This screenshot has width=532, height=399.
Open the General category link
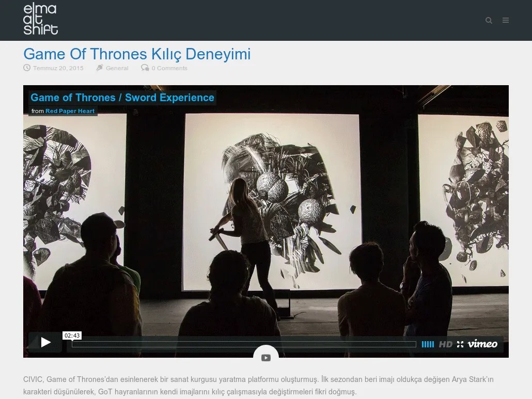click(x=117, y=68)
